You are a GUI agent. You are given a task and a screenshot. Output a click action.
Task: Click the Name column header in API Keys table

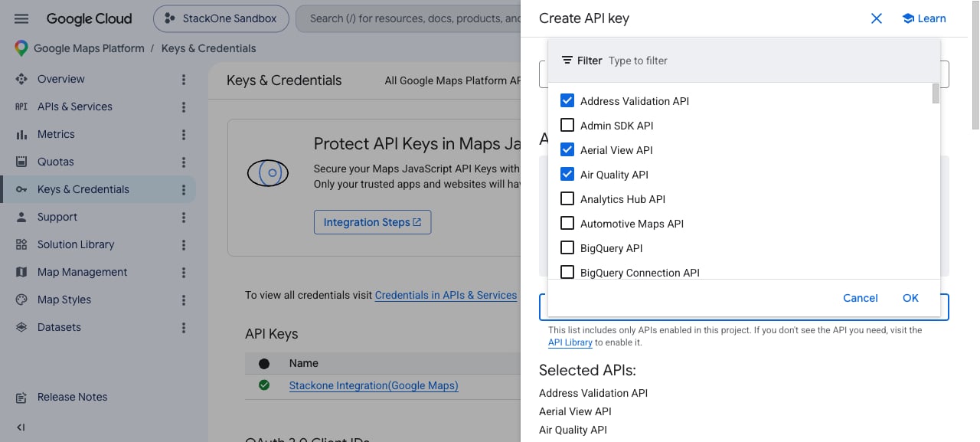304,363
